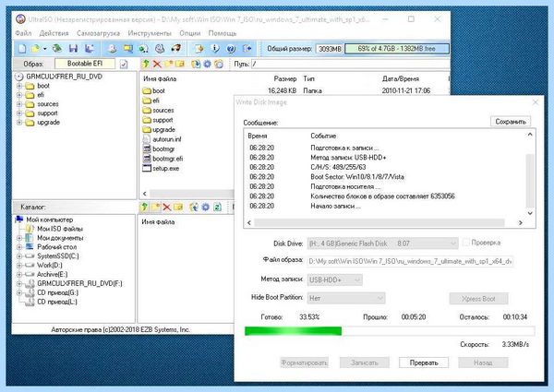This screenshot has height=392, width=554.
Task: Open the Действия menu
Action: (54, 33)
